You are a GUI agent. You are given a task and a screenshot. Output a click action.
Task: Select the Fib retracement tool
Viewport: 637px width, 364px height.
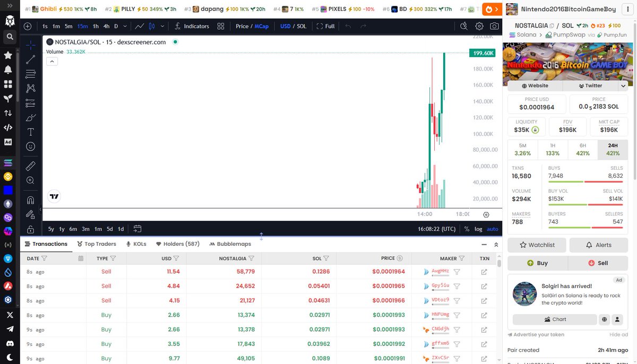[31, 74]
